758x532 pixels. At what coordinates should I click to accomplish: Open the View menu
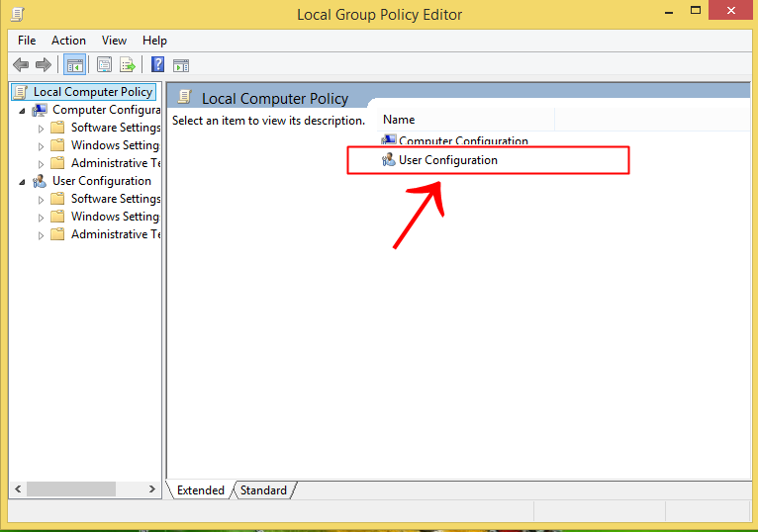click(x=114, y=41)
